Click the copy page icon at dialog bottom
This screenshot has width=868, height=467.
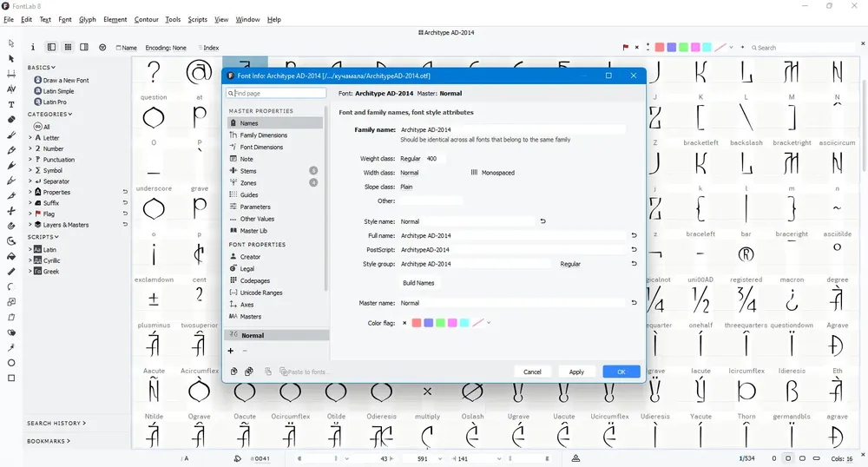pyautogui.click(x=233, y=372)
